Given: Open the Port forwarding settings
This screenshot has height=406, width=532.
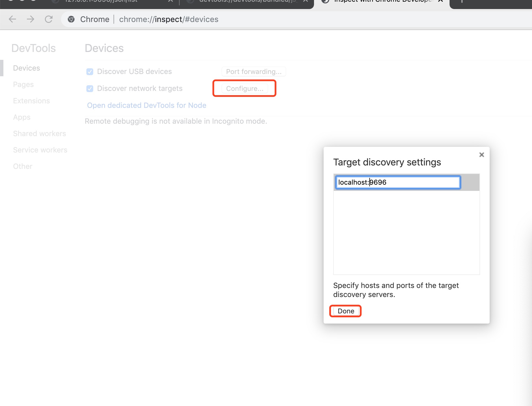Looking at the screenshot, I should (x=254, y=72).
